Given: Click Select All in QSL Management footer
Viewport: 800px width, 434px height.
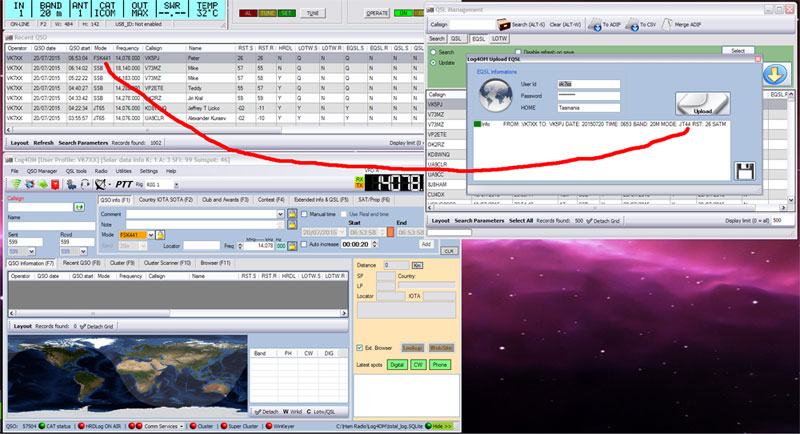Looking at the screenshot, I should click(521, 221).
